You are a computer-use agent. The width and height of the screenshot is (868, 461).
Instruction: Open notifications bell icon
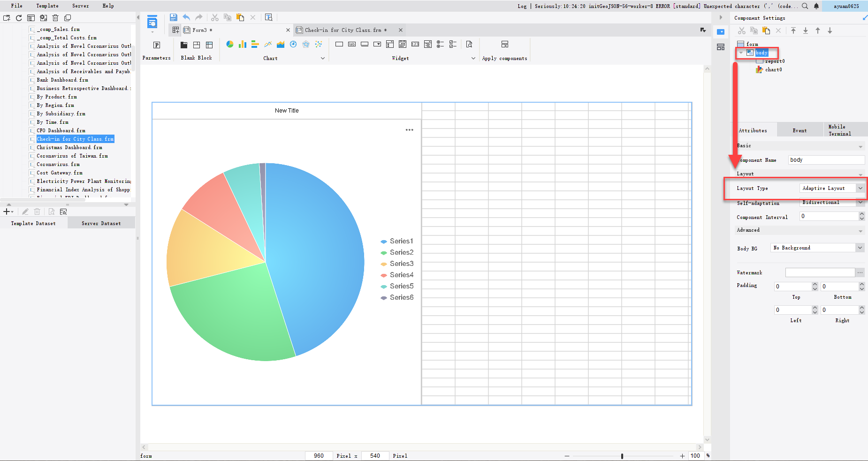(816, 6)
